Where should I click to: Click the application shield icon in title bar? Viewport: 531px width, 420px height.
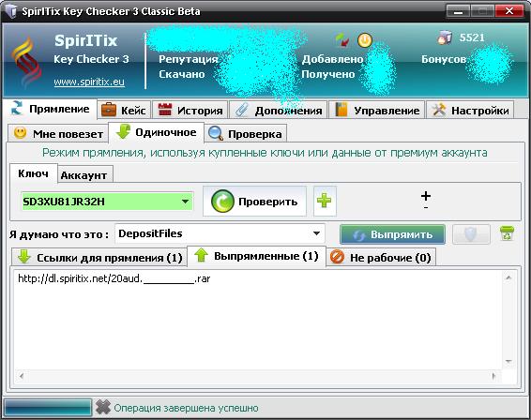10,11
